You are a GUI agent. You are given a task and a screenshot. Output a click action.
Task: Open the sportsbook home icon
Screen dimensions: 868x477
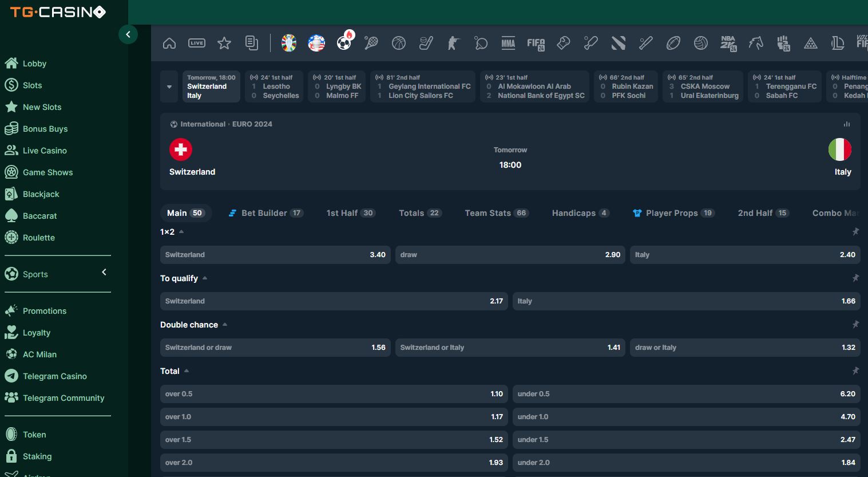tap(169, 43)
